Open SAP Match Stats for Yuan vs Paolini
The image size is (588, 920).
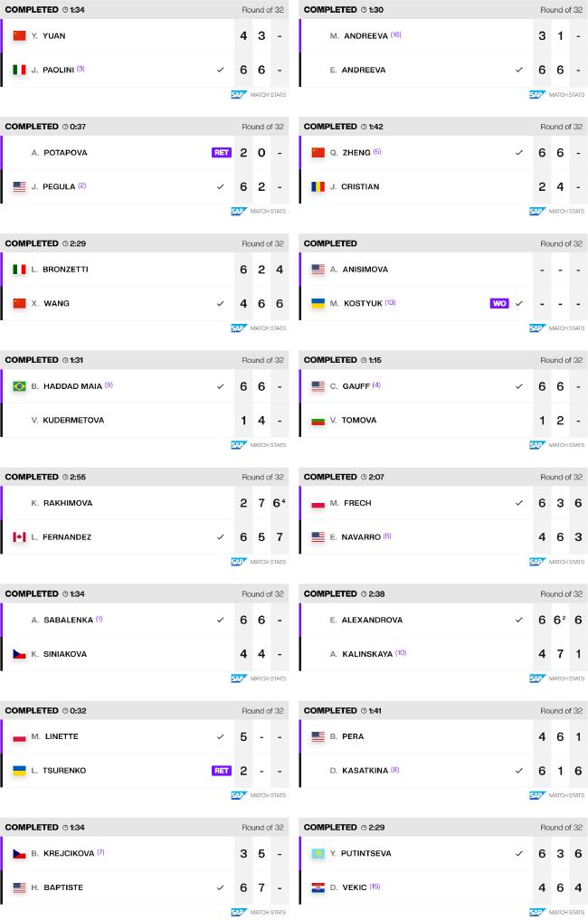[258, 94]
